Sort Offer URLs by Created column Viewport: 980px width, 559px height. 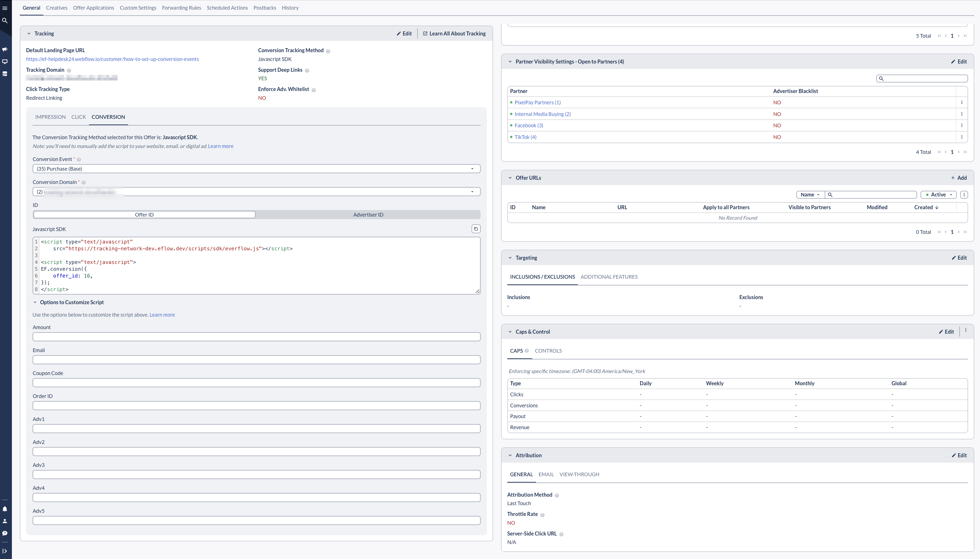926,207
